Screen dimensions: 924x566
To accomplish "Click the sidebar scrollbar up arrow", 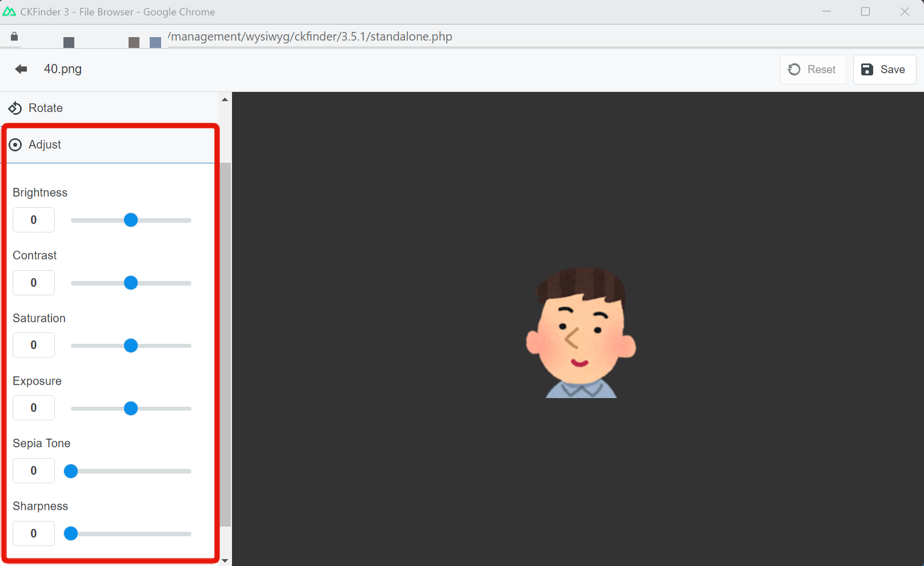I will tap(225, 99).
